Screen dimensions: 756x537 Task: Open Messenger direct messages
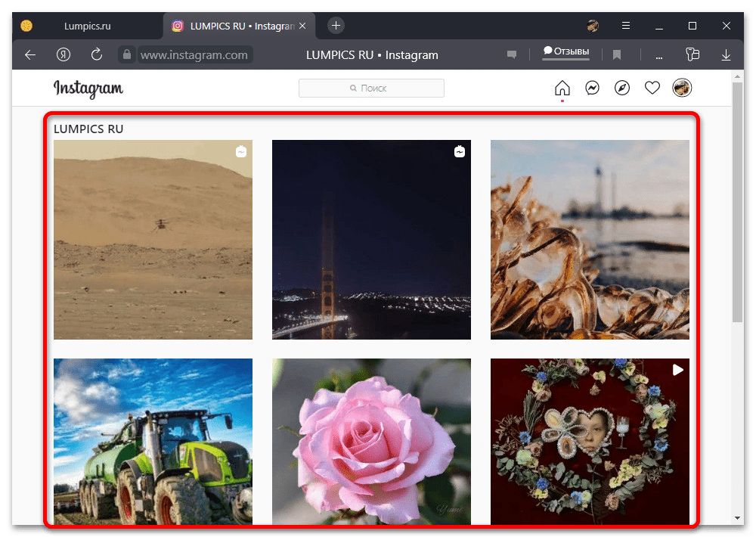coord(592,88)
